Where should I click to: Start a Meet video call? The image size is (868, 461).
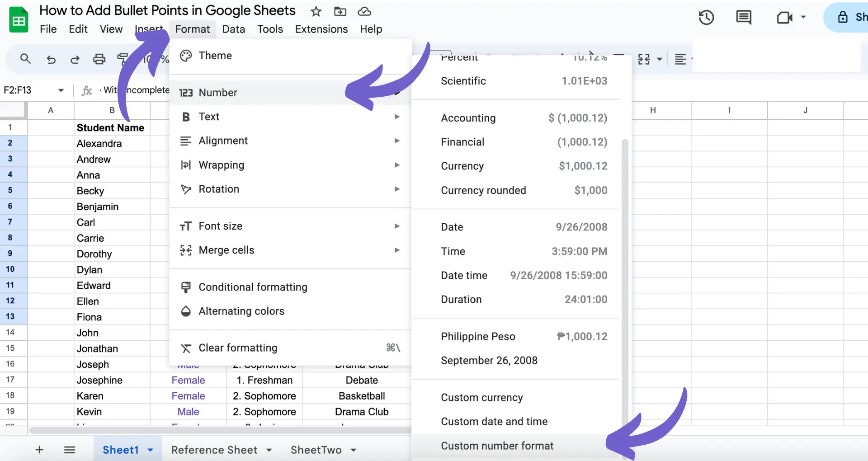[784, 18]
